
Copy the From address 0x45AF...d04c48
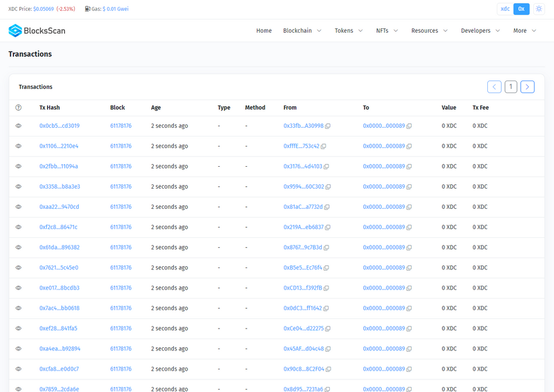coord(328,349)
